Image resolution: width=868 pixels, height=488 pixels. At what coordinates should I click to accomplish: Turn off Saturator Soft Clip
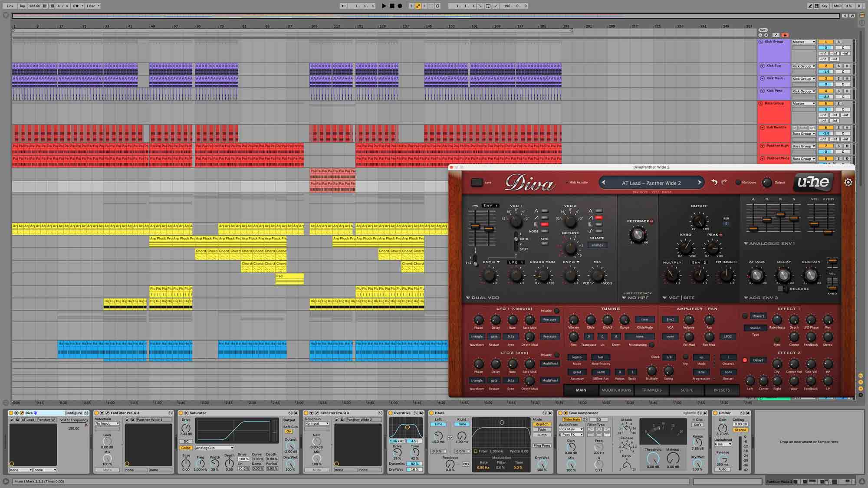(289, 431)
